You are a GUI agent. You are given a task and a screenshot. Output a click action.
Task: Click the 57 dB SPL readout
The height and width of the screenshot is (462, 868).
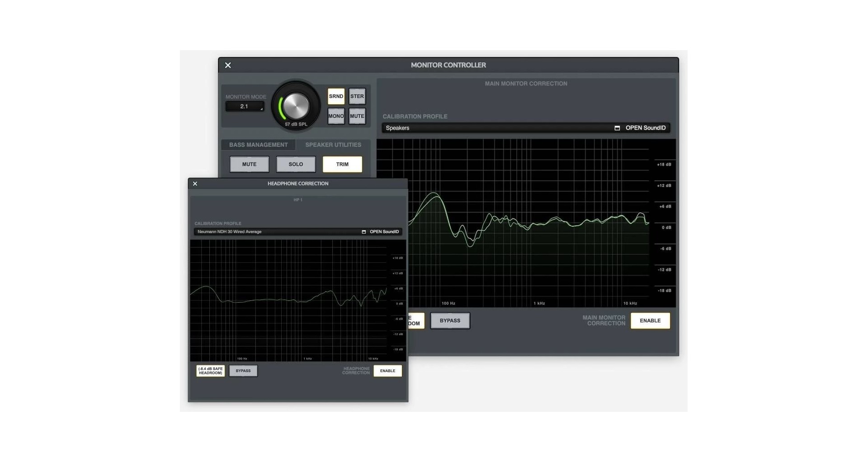(x=296, y=124)
